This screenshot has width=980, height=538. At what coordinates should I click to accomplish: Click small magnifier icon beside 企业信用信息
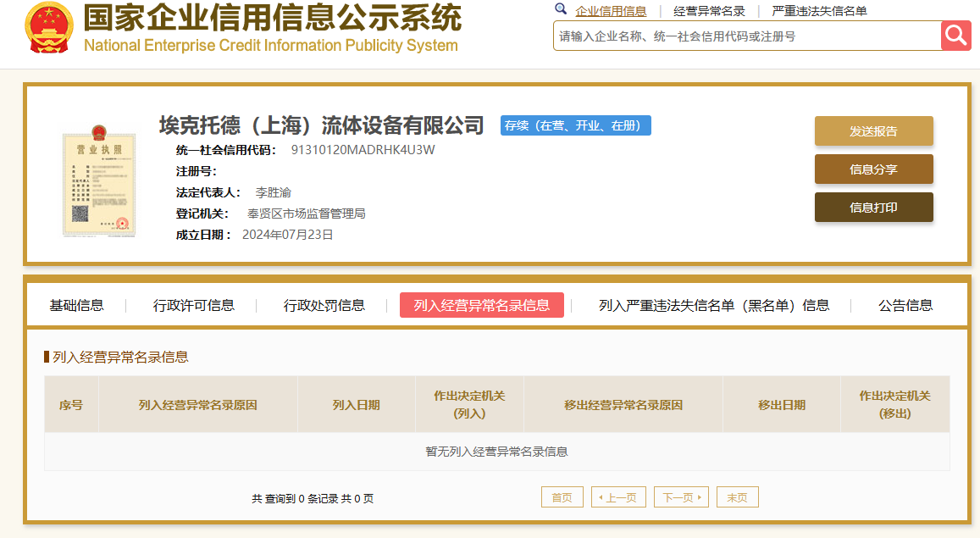[x=561, y=9]
